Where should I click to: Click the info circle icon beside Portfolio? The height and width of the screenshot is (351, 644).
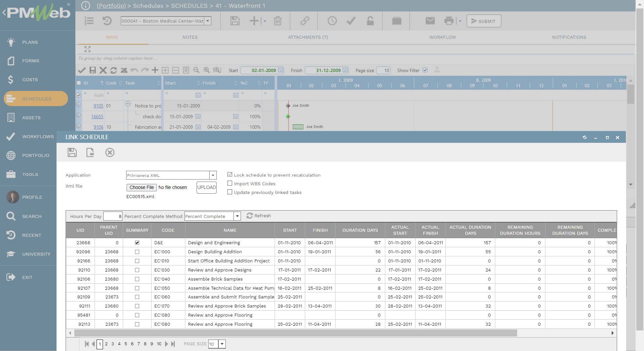coord(86,6)
